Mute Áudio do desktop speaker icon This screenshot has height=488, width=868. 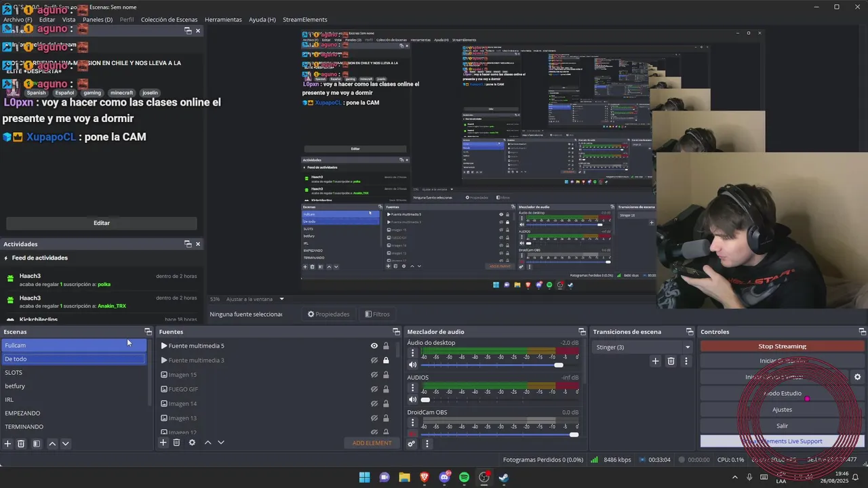[412, 365]
